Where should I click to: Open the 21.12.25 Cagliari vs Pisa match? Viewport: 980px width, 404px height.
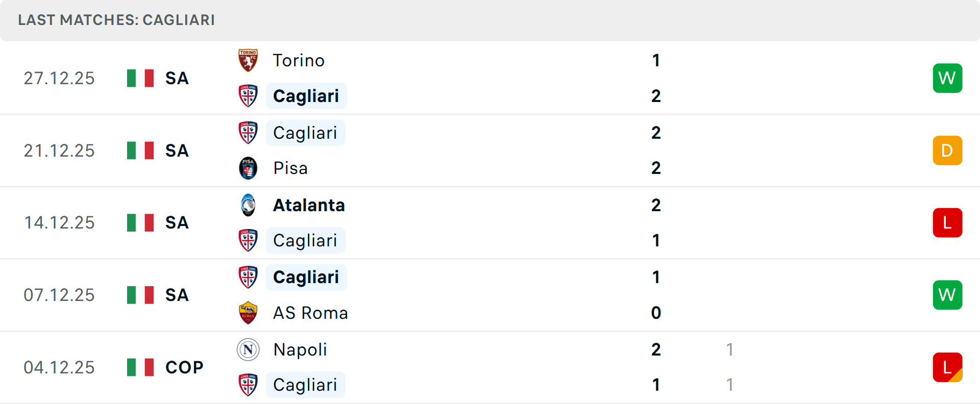pos(459,150)
